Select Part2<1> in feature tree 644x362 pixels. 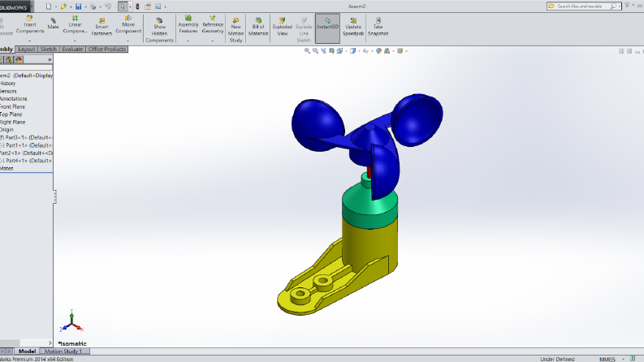tap(26, 153)
